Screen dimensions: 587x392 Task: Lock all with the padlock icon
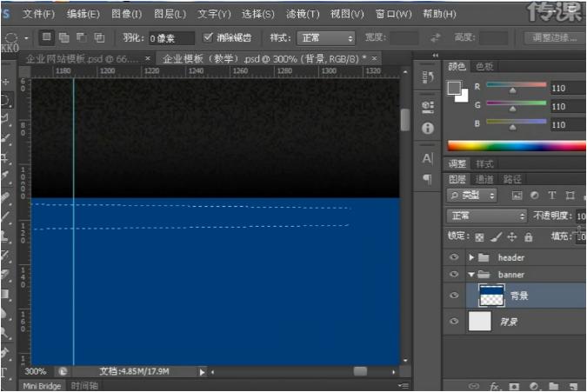pos(528,236)
